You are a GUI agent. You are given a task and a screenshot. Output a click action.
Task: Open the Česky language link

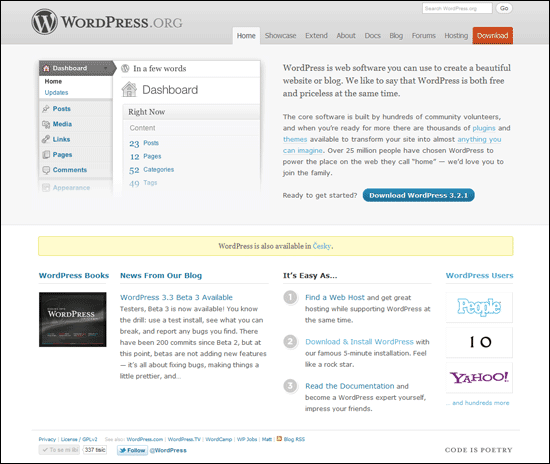[x=322, y=246]
